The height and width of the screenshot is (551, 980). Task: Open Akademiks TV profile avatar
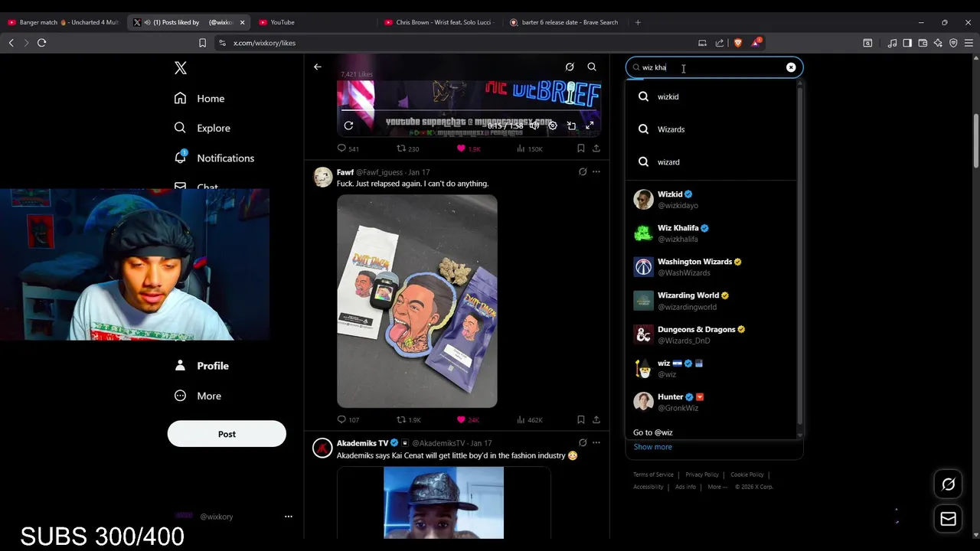pyautogui.click(x=322, y=448)
